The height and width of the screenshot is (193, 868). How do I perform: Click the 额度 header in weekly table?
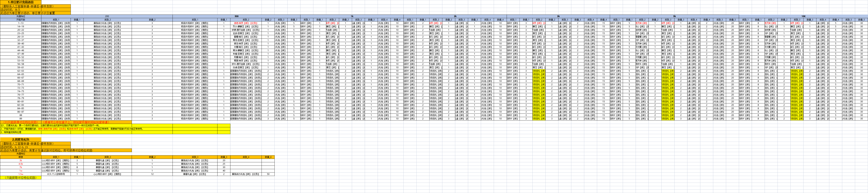21,157
